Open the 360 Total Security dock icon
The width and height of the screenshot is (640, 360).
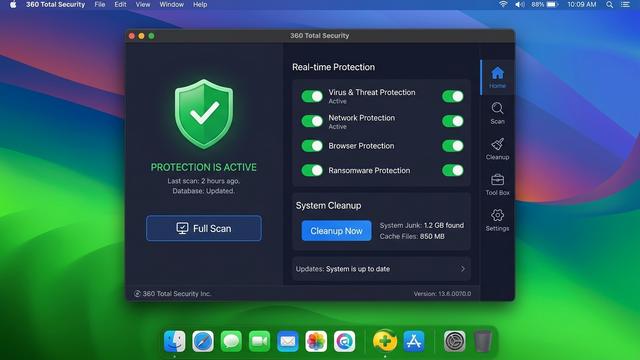tap(384, 341)
